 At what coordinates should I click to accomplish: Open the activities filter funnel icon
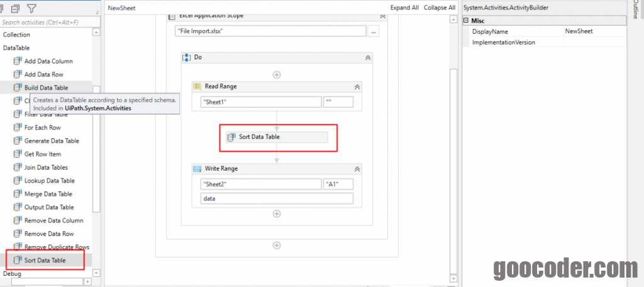(31, 8)
